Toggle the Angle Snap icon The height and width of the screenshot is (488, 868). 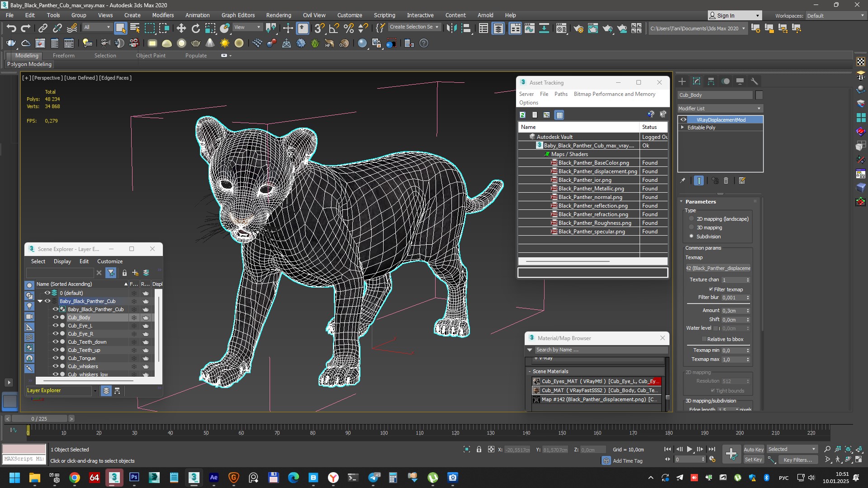pos(334,28)
